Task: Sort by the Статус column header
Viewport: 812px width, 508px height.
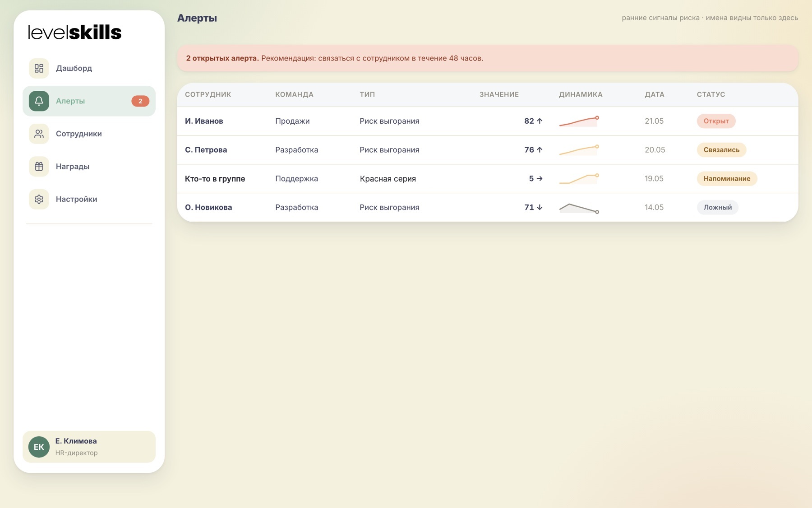Action: [x=711, y=94]
